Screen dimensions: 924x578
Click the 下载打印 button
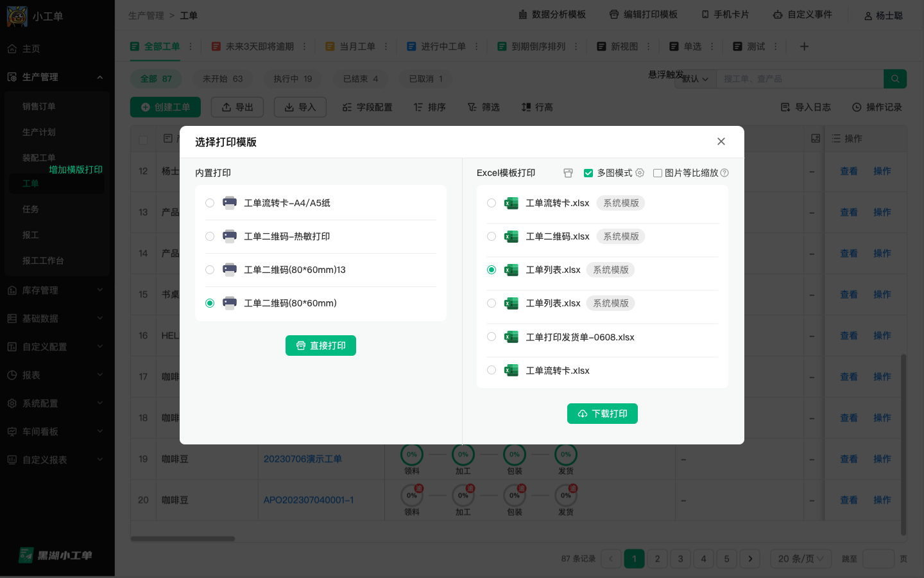click(603, 414)
